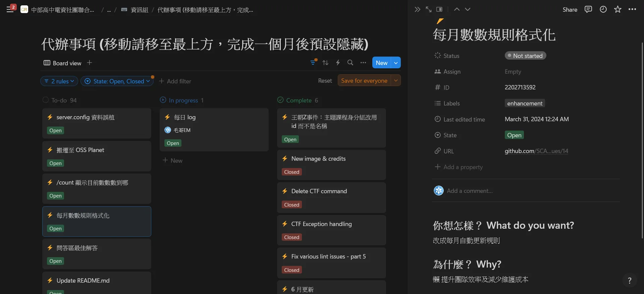Screen dimensions: 644x294
Task: Open the 王朝Z事件 card
Action: (331, 128)
